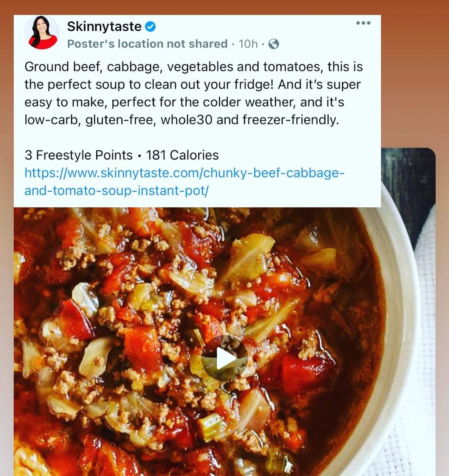Click the "and-tomato-soup-instant-pot/" URL line
Viewport: 449px width, 476px height.
click(116, 191)
